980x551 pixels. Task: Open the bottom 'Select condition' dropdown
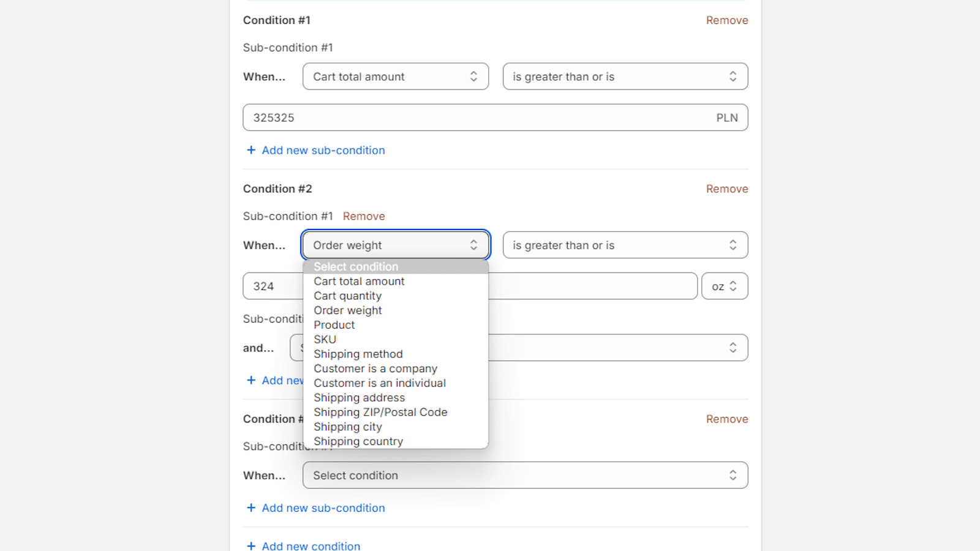[524, 476]
